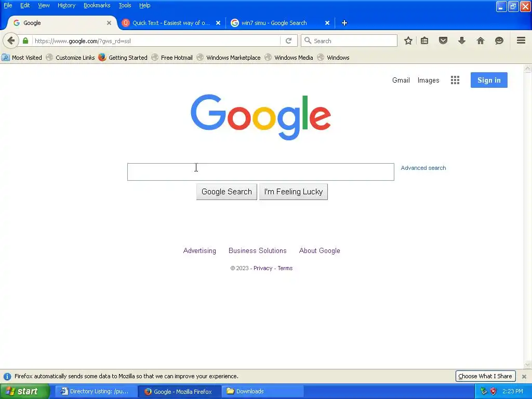Open the Help menu

coord(145,5)
